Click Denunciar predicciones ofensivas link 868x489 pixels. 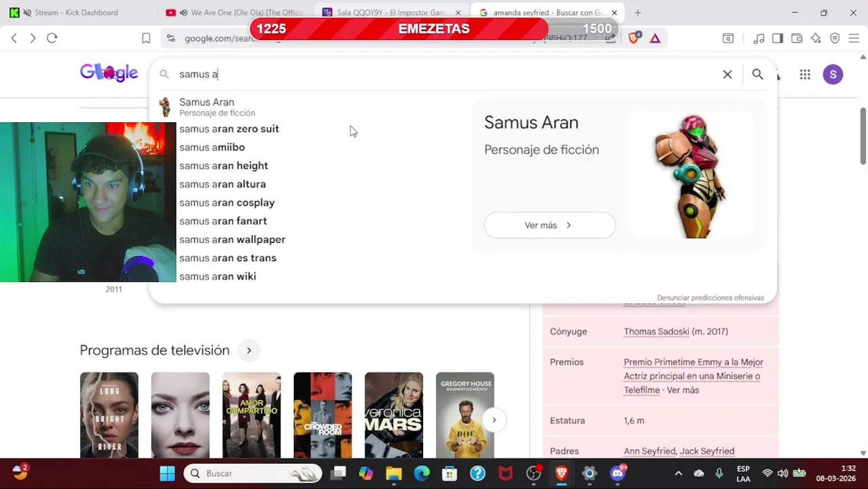[710, 297]
